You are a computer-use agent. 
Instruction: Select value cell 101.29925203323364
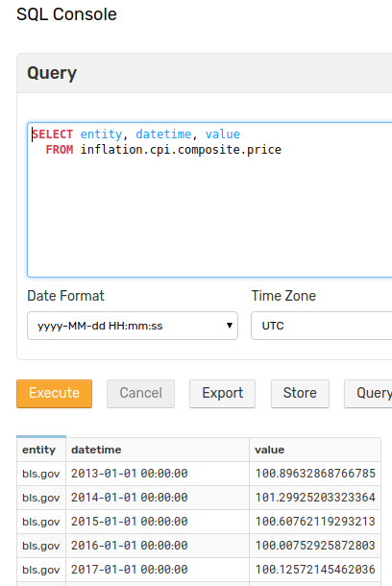315,498
